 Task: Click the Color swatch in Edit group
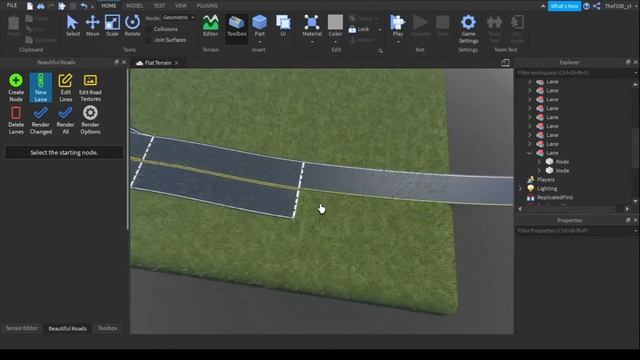[335, 22]
